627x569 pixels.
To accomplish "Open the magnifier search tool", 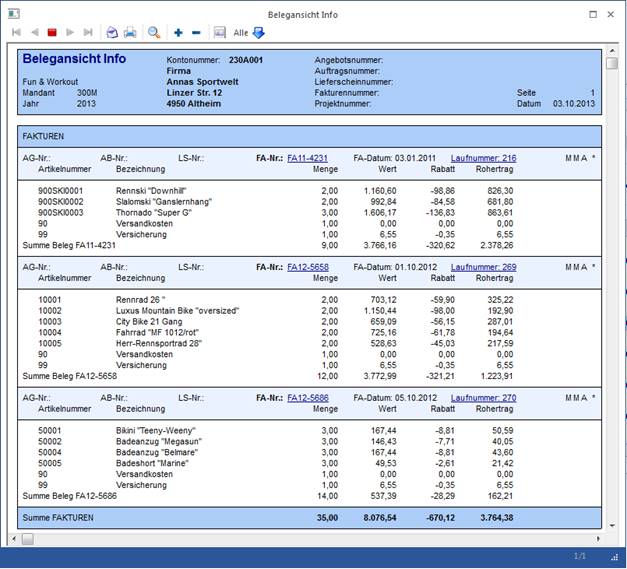I will tap(154, 33).
